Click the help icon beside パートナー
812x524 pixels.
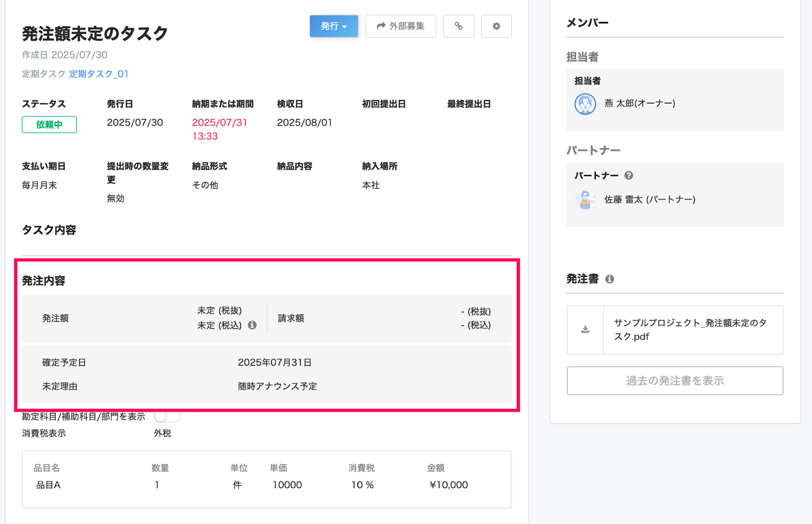(x=629, y=176)
